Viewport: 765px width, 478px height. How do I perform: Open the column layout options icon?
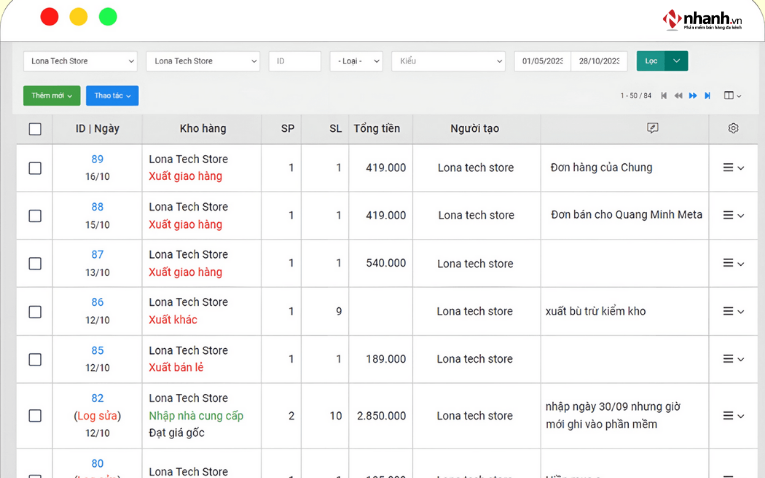coord(732,96)
